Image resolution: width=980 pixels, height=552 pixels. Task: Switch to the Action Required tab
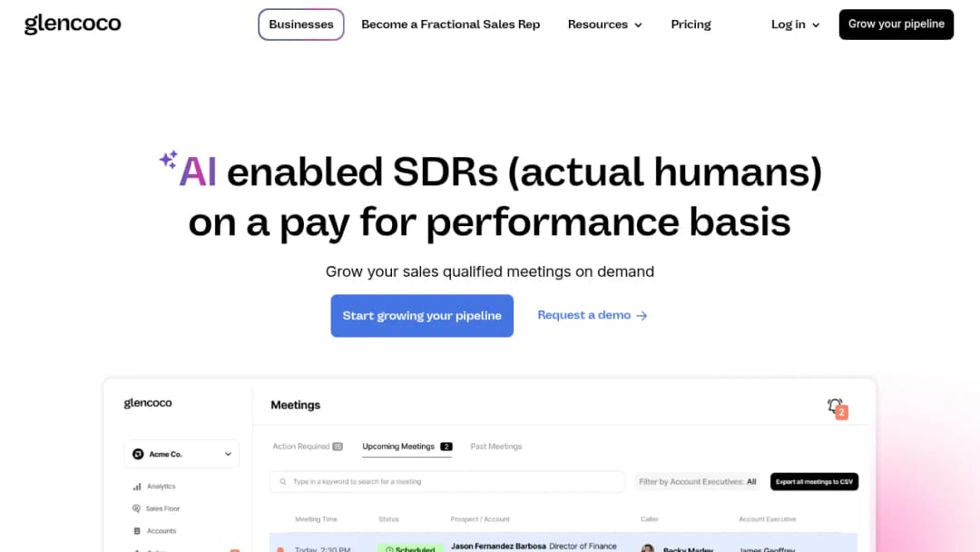(308, 447)
